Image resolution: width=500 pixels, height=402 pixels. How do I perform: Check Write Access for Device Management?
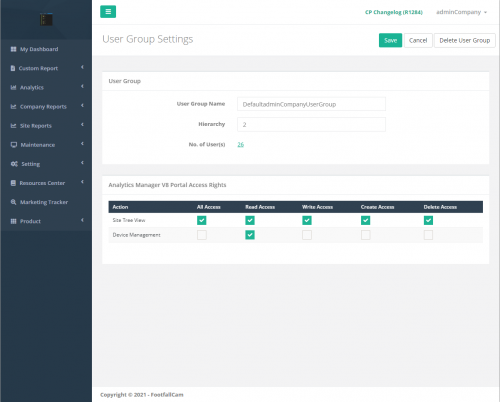pos(307,235)
